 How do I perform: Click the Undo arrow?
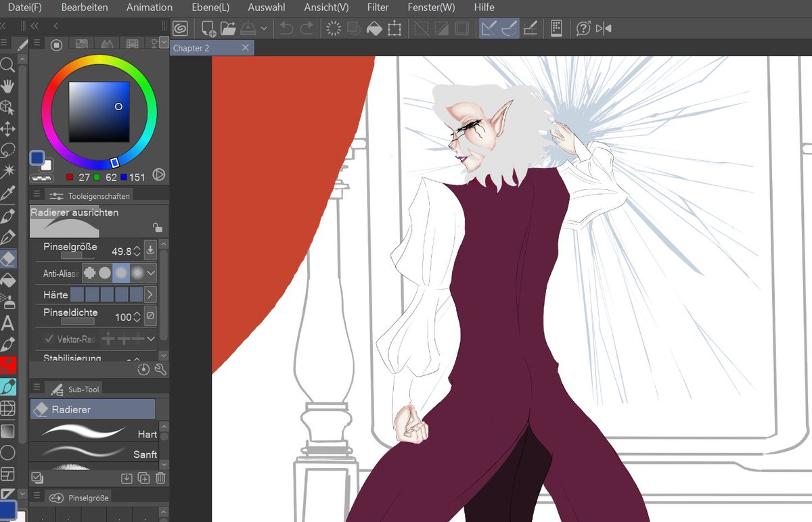pos(286,28)
